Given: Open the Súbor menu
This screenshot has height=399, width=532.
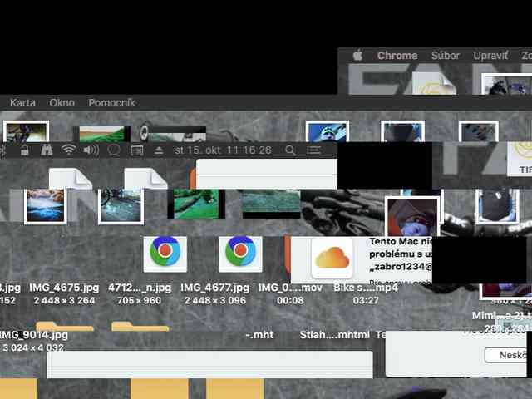Looking at the screenshot, I should [446, 56].
